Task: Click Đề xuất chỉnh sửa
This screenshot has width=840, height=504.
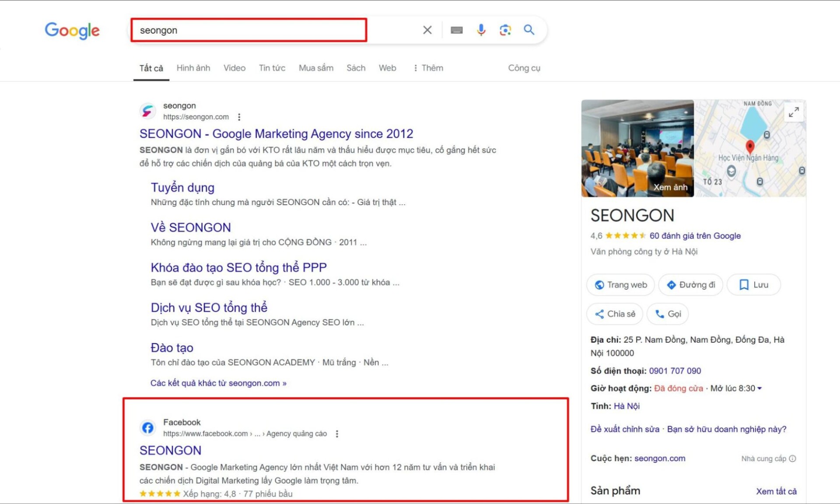Action: click(x=625, y=429)
